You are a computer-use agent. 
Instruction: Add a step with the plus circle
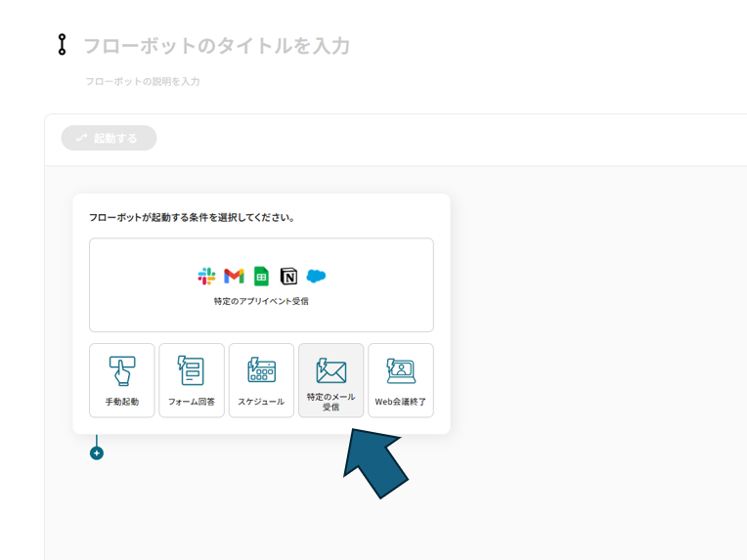[96, 452]
